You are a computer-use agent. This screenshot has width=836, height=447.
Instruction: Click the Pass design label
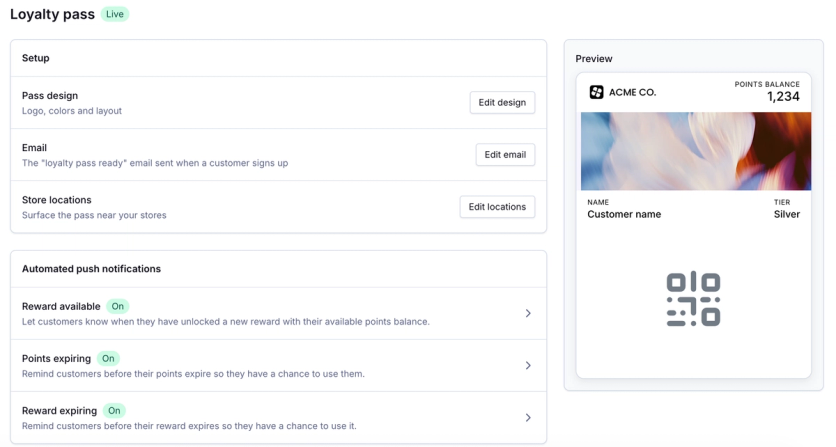tap(50, 95)
